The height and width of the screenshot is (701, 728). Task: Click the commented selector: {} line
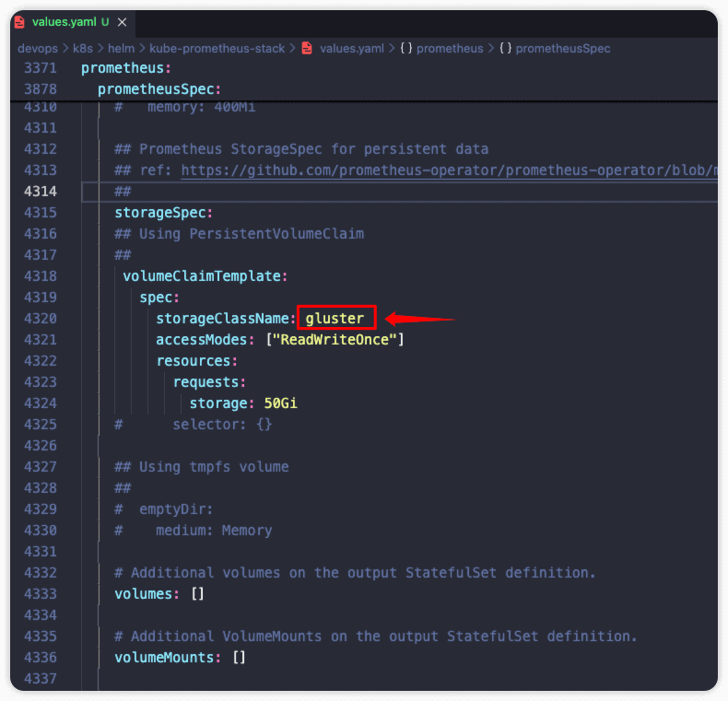194,425
